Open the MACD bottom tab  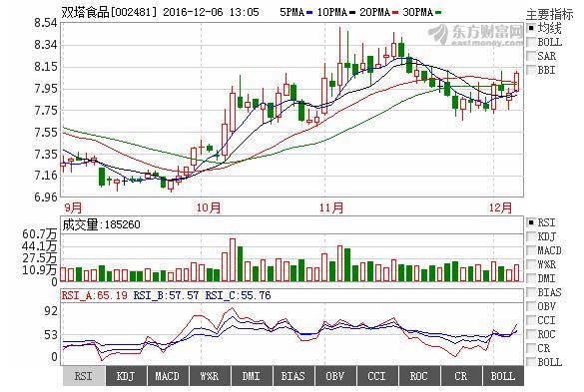168,376
